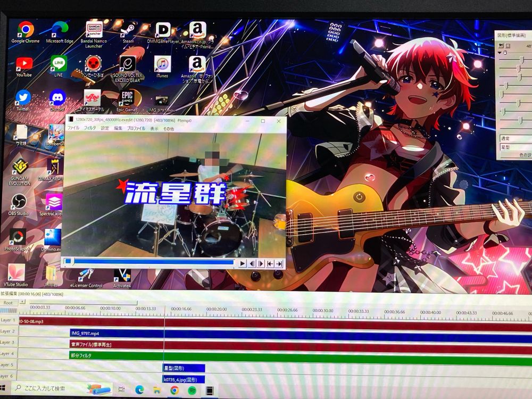Image resolution: width=532 pixels, height=399 pixels.
Task: Open Domino.exe desktop icon
Action: point(52,240)
